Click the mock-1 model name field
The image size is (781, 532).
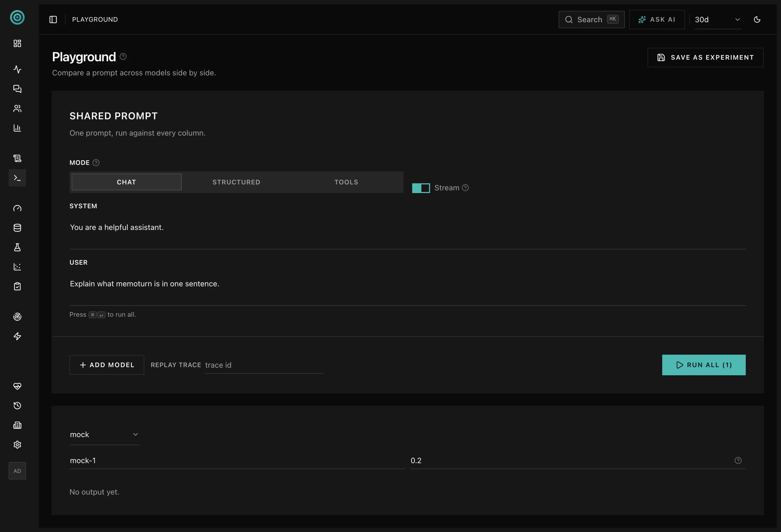tap(237, 460)
